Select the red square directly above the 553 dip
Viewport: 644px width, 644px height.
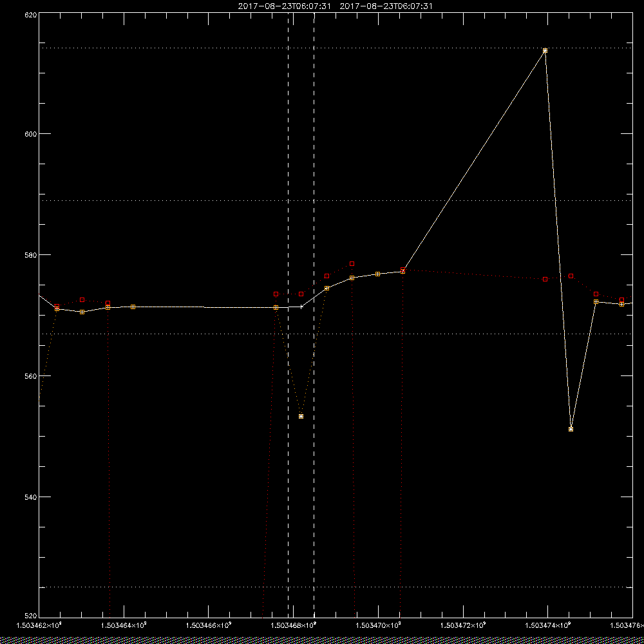tap(301, 294)
